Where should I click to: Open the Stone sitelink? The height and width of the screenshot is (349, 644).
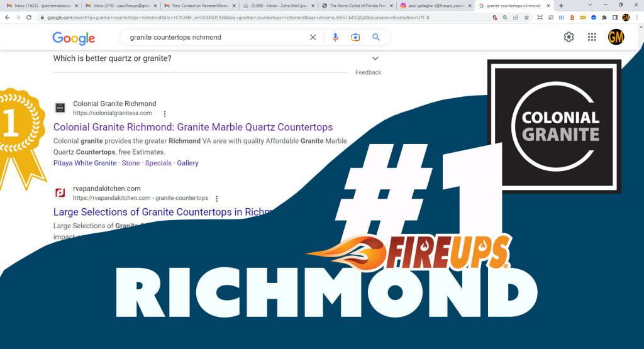[131, 163]
